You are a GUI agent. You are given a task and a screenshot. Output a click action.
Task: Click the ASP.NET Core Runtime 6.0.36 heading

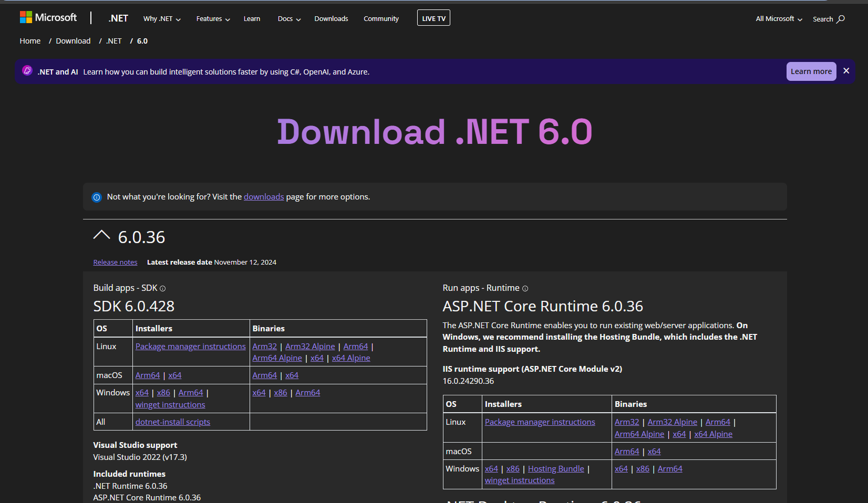tap(543, 306)
